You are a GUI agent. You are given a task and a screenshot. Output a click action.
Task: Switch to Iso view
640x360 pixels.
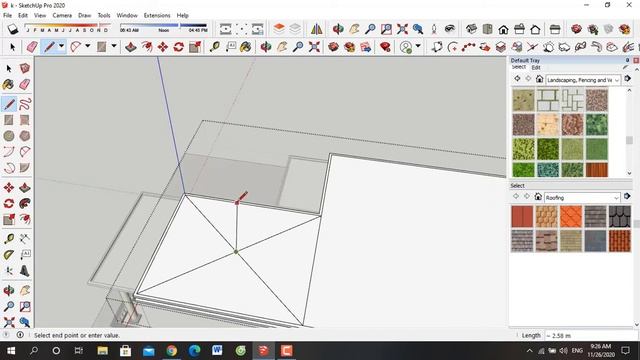pyautogui.click(x=471, y=29)
